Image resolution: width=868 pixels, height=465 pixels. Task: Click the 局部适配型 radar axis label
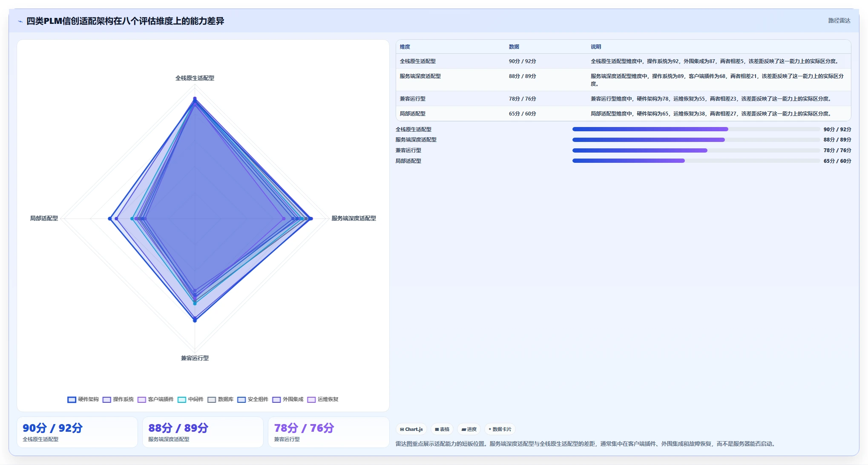(x=44, y=218)
